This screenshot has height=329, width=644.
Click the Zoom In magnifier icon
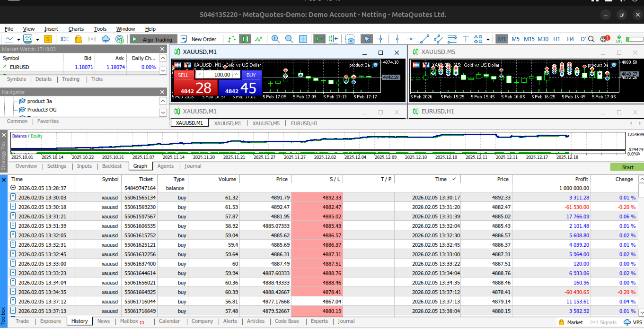pyautogui.click(x=275, y=39)
